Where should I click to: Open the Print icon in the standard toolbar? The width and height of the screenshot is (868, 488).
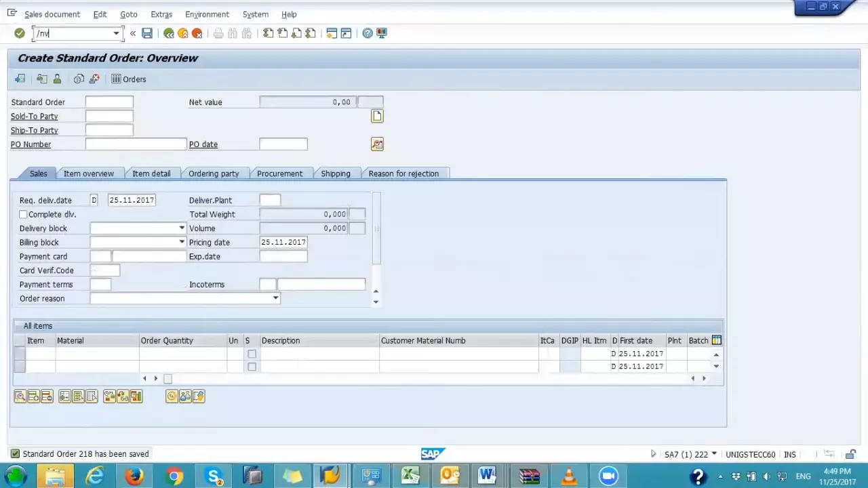[218, 33]
